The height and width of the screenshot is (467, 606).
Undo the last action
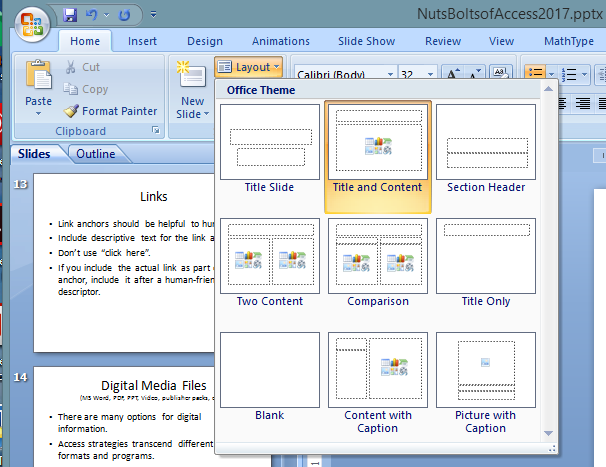[x=92, y=15]
